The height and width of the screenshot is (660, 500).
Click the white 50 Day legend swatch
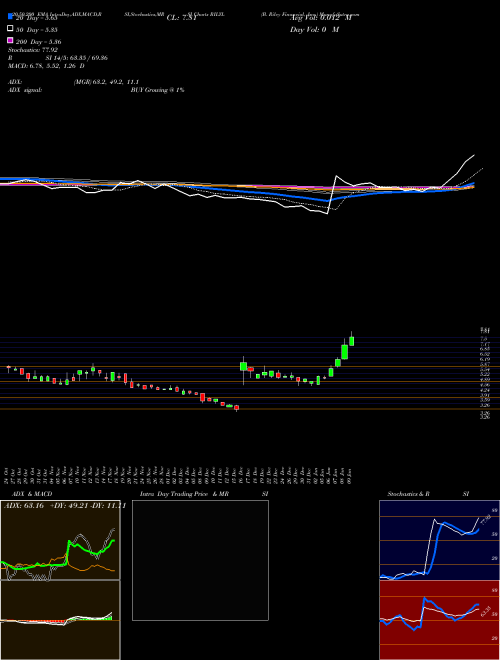click(x=10, y=29)
